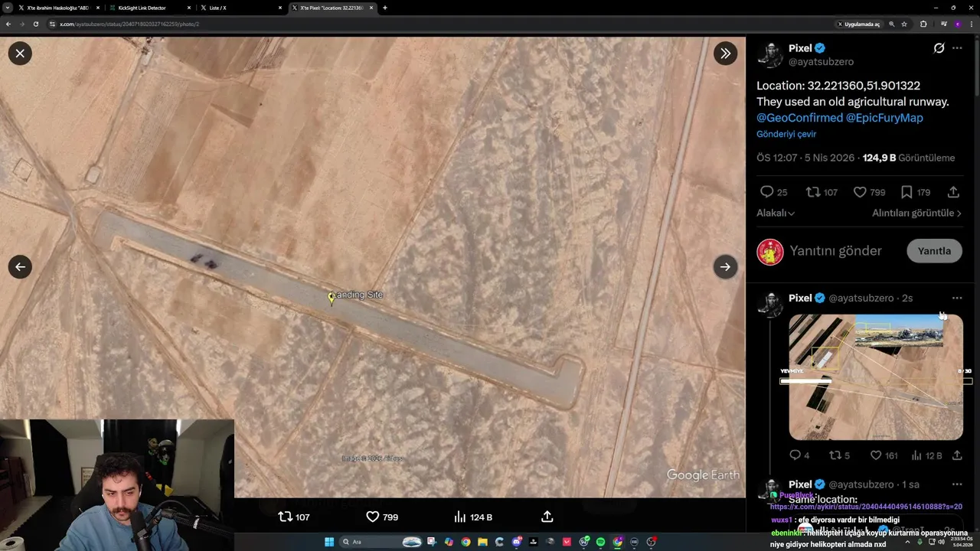The image size is (980, 551).
Task: Open 'Alıntıları görüntüle' quotes link
Action: point(916,213)
